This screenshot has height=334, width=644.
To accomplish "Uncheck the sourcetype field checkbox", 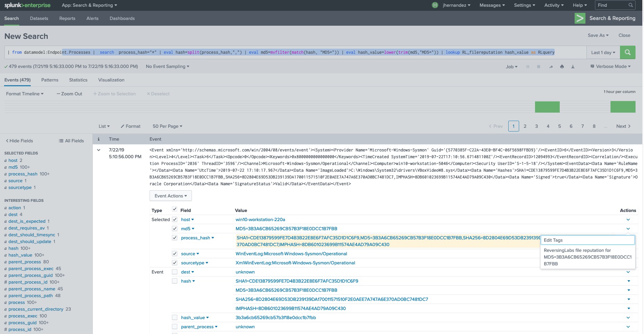I will pos(175,263).
